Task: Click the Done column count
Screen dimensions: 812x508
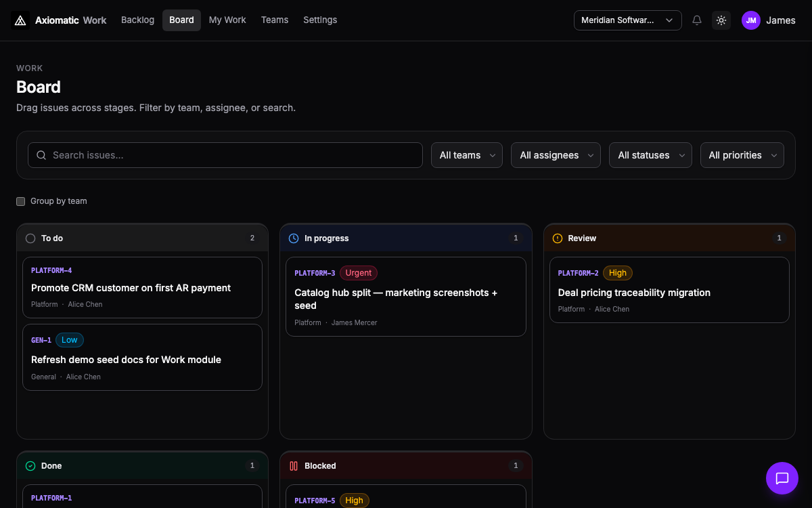Action: click(252, 466)
